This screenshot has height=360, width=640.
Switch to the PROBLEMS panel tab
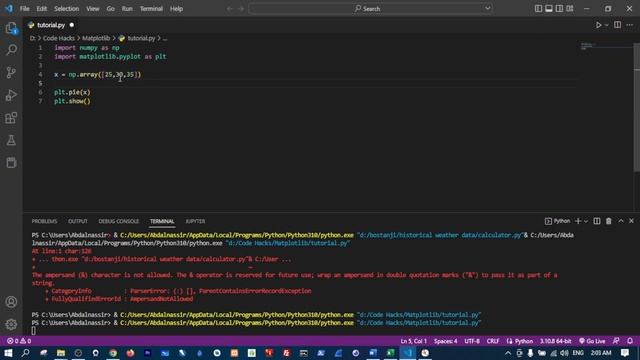[x=44, y=221]
